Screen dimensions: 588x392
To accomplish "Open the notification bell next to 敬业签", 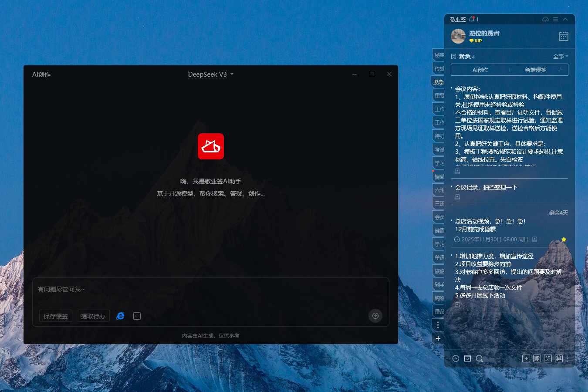I will click(x=472, y=19).
